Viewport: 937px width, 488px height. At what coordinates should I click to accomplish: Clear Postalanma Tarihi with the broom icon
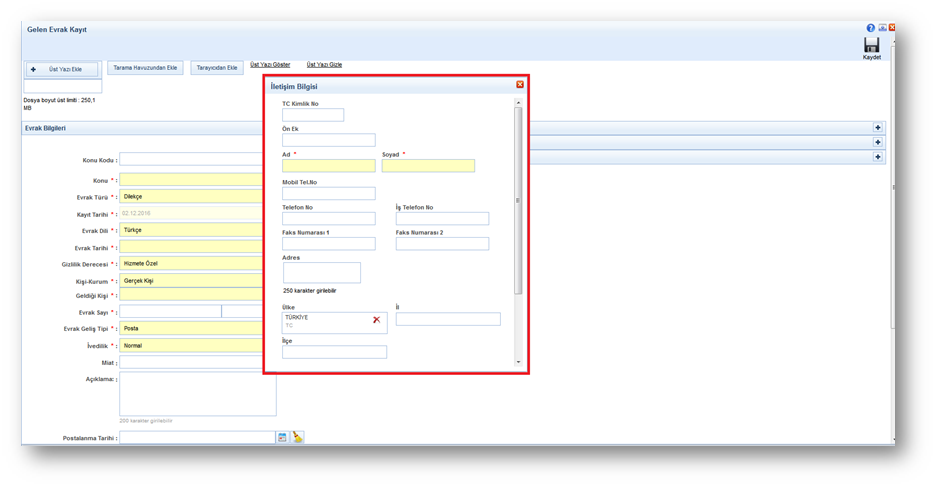(297, 438)
